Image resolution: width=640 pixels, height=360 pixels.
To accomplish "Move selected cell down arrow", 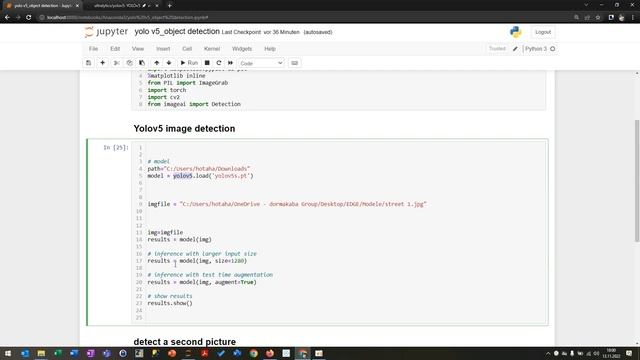I will tap(169, 63).
